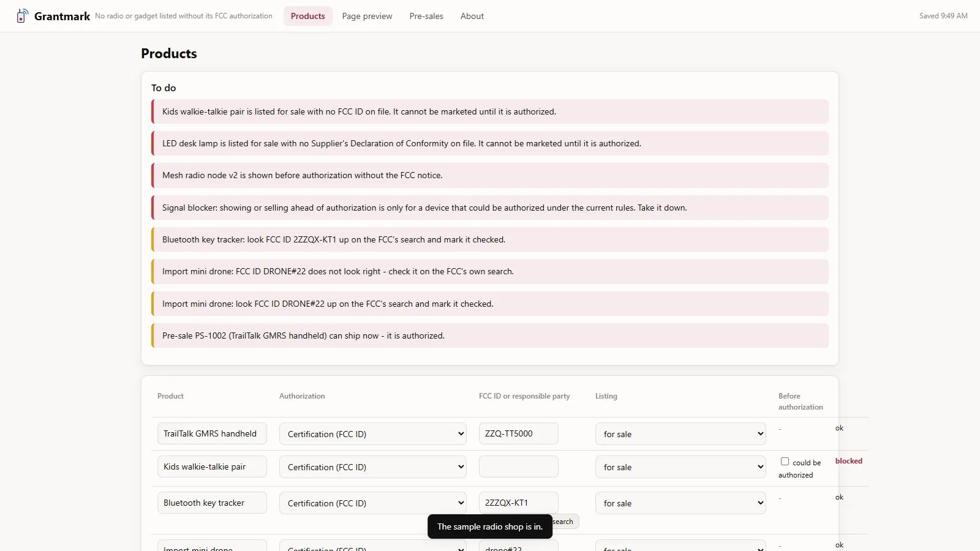Dismiss the 'sample radio shop is in' toast
This screenshot has width=980, height=551.
click(490, 527)
